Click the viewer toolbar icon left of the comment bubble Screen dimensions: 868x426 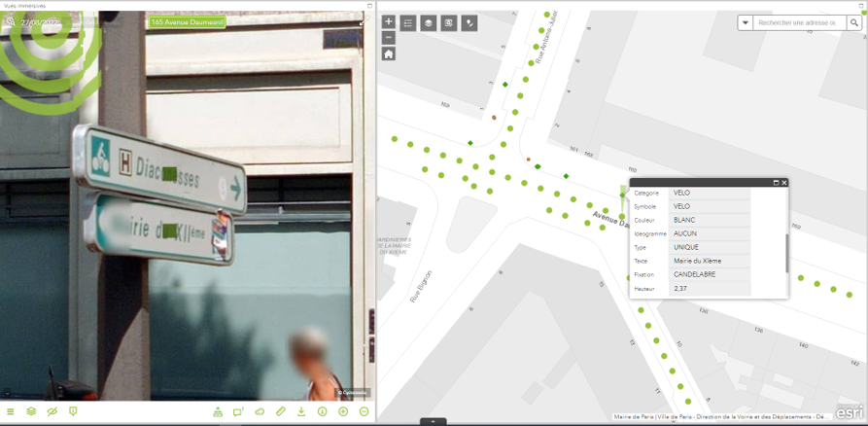click(218, 411)
